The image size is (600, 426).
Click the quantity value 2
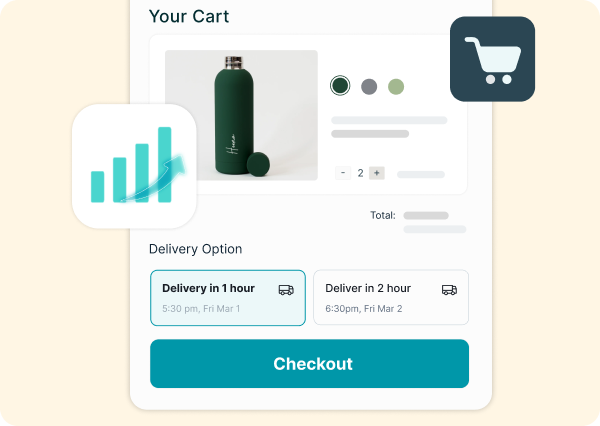point(360,173)
